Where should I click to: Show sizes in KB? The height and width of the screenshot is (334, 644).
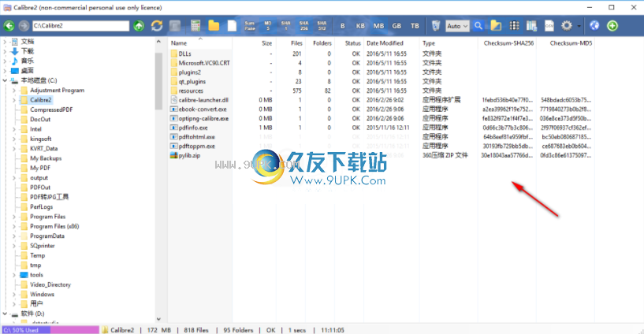pos(360,26)
